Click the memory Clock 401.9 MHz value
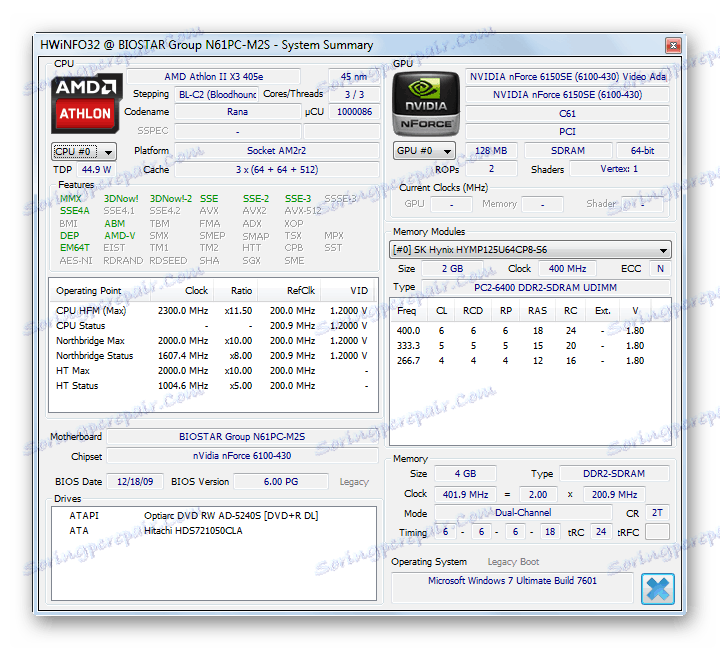 pos(465,495)
